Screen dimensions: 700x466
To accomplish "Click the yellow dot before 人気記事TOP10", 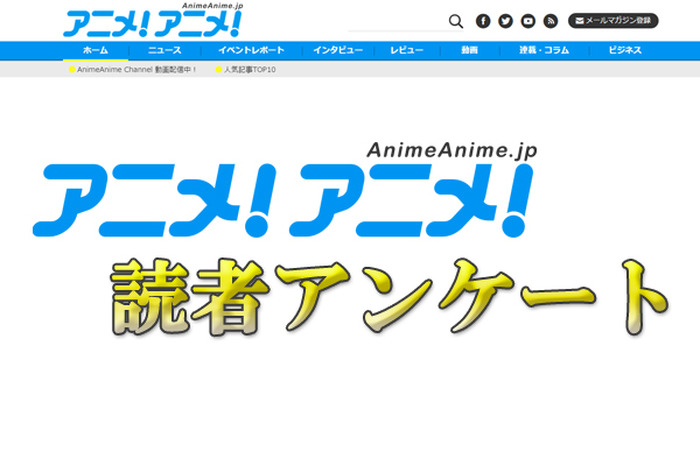I will tap(218, 70).
